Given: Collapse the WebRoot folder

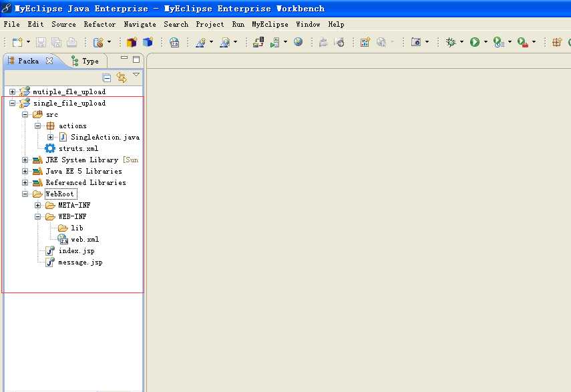Looking at the screenshot, I should click(25, 194).
